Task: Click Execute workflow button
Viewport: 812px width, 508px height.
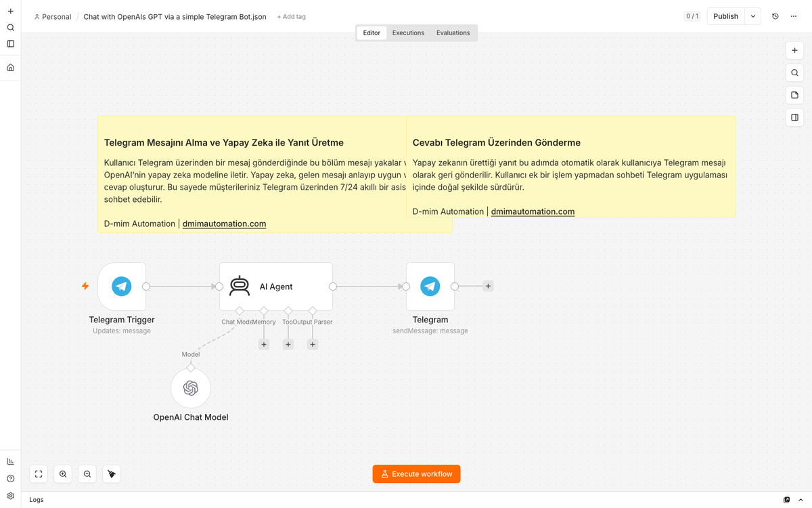Action: click(x=416, y=474)
